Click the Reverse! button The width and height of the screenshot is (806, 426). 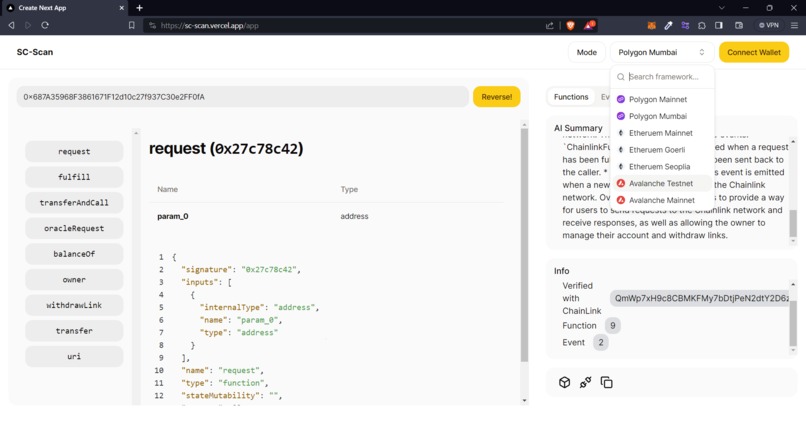pos(497,97)
